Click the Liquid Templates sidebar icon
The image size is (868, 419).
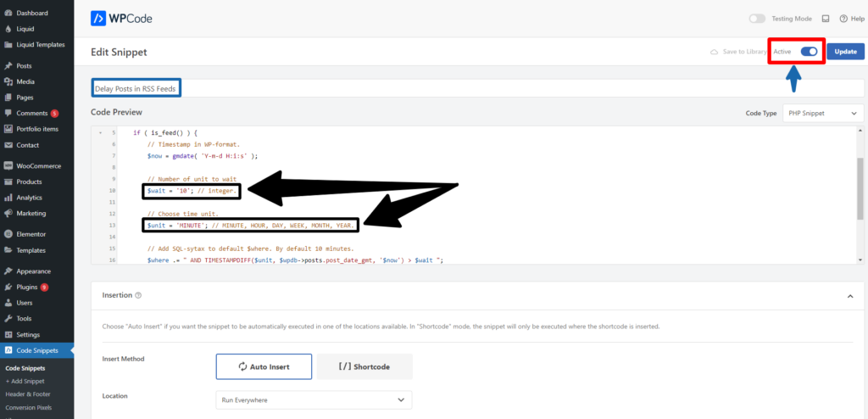8,44
